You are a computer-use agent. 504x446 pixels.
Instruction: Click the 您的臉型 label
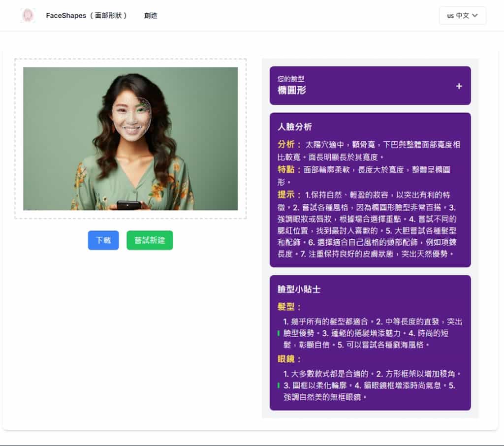(x=290, y=79)
